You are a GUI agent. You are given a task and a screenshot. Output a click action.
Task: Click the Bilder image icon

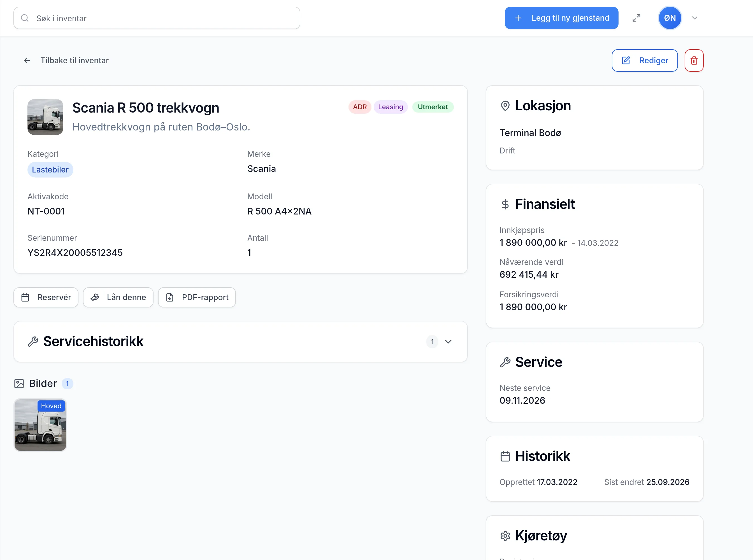(19, 383)
